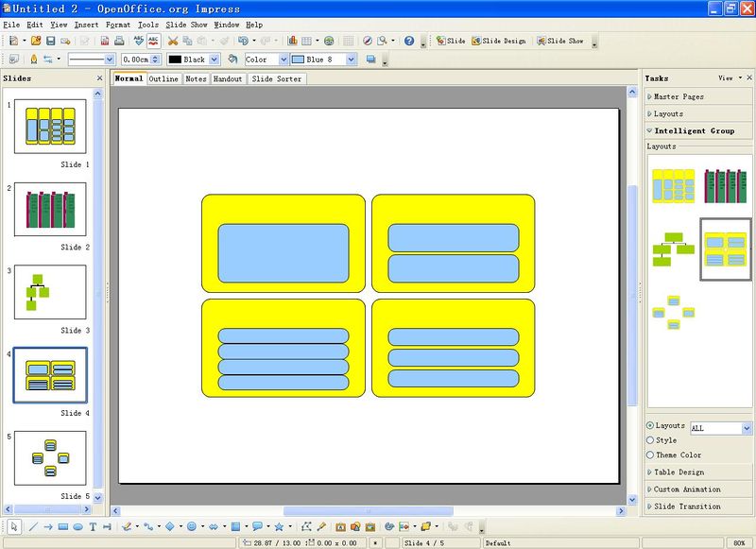Open Slide Design
This screenshot has width=756, height=549.
(499, 41)
